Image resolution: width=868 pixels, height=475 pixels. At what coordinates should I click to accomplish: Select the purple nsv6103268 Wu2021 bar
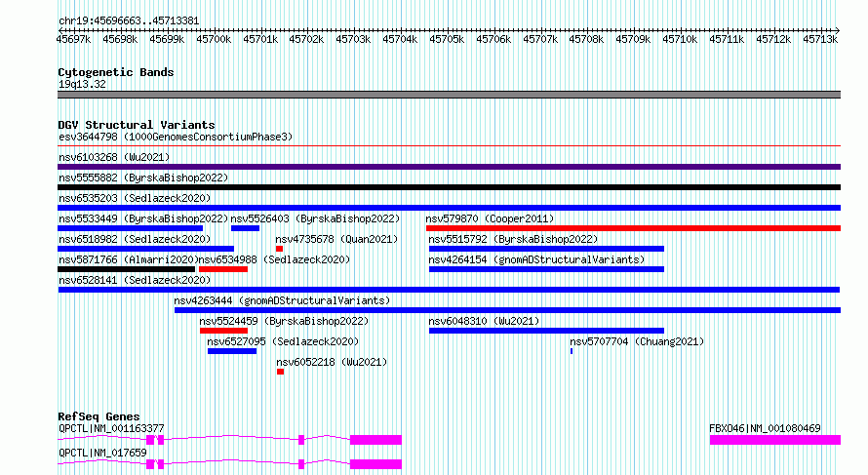(449, 167)
